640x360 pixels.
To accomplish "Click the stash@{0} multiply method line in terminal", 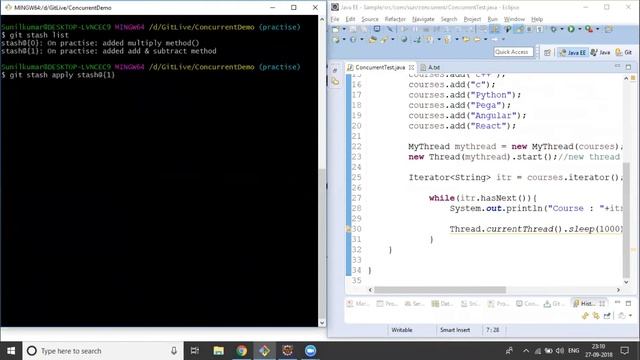I will [x=100, y=43].
